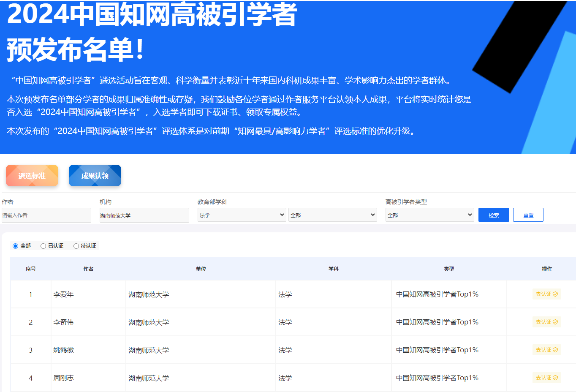Click author name 周刚志 in table
Screen dimensions: 576x392
pos(63,378)
